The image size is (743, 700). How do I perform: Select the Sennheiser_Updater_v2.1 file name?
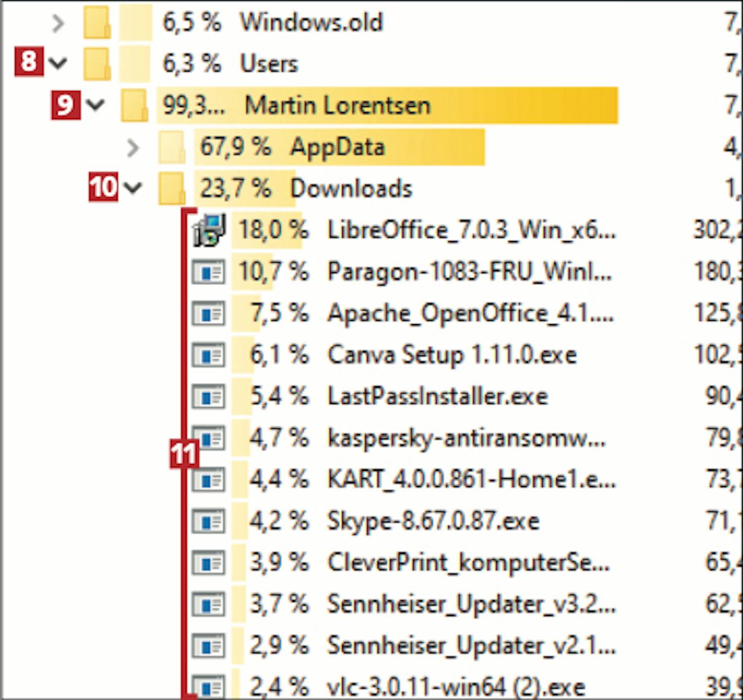click(472, 647)
